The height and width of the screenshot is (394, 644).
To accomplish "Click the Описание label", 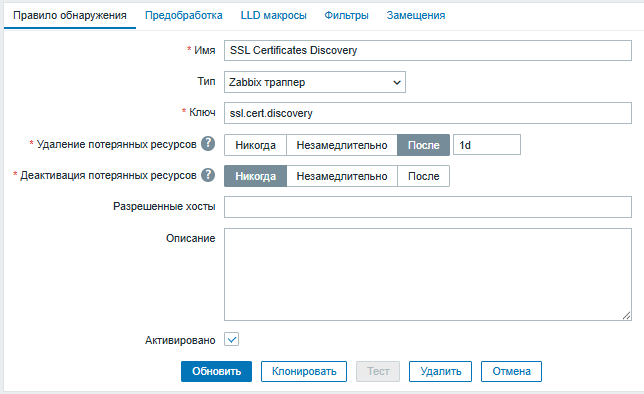I will coord(191,238).
